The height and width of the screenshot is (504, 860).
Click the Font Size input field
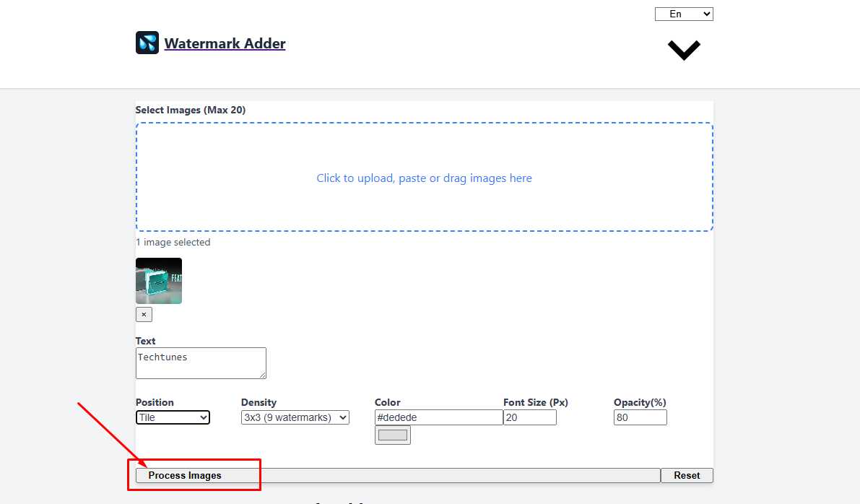(x=530, y=417)
